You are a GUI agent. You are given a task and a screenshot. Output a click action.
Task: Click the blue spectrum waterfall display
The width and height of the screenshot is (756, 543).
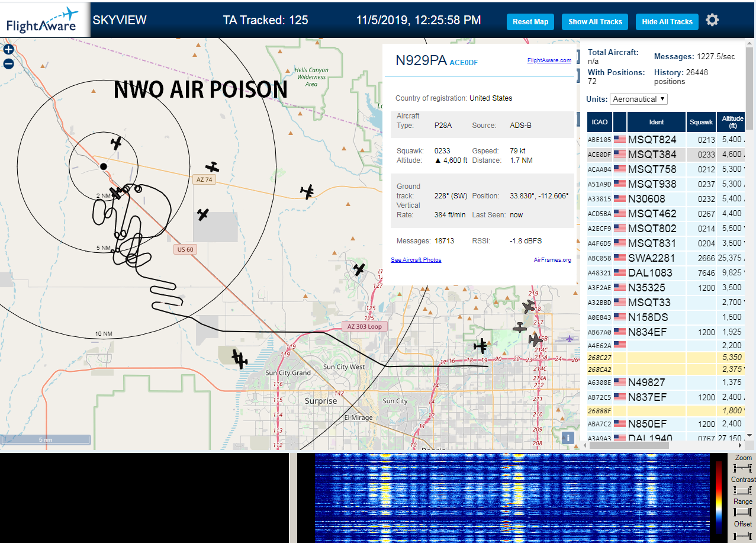[x=512, y=498]
